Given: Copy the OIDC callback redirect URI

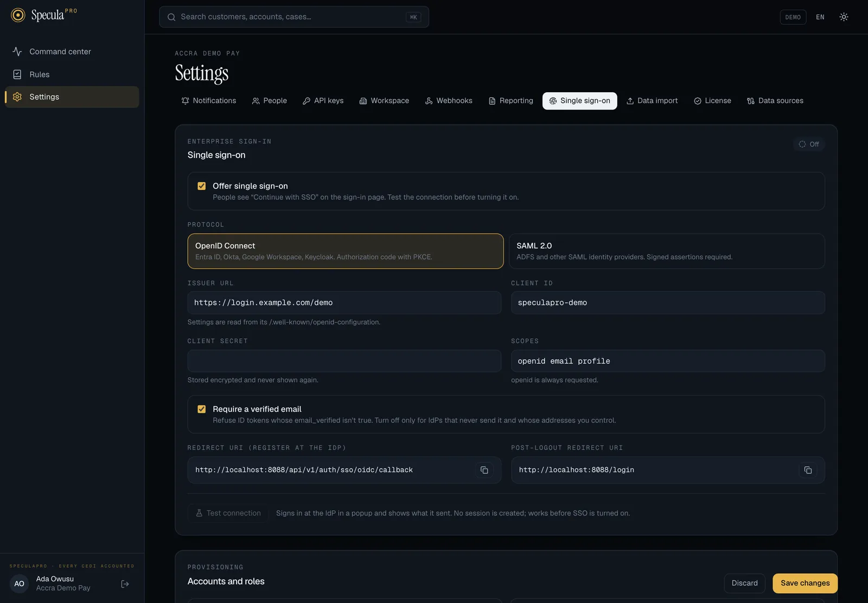Looking at the screenshot, I should pos(484,470).
